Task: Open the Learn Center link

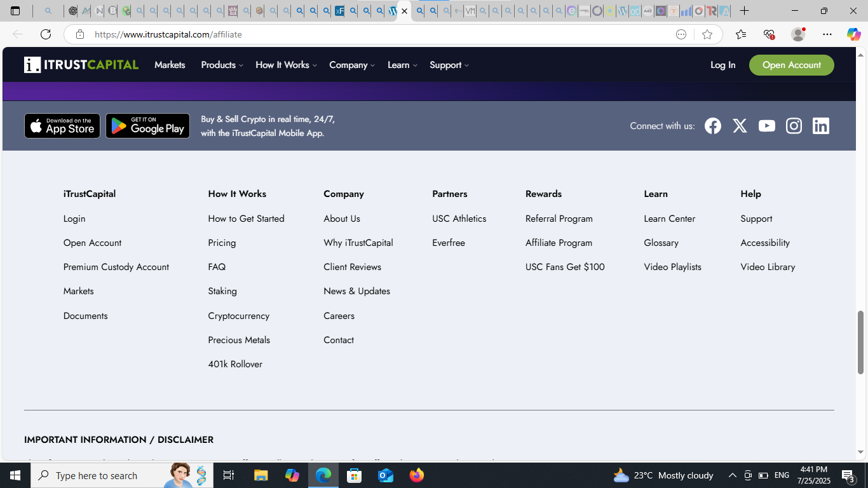Action: (670, 219)
